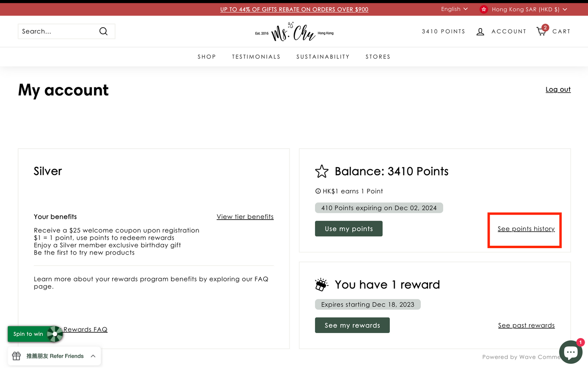Open the Sustainability menu item

(323, 57)
